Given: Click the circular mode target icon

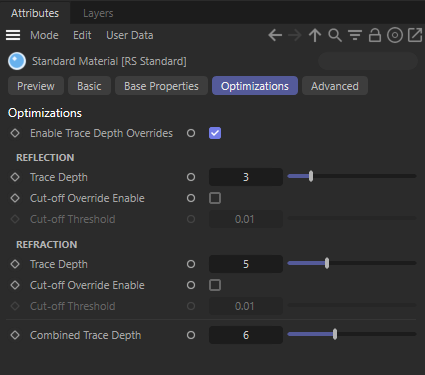Looking at the screenshot, I should point(395,35).
